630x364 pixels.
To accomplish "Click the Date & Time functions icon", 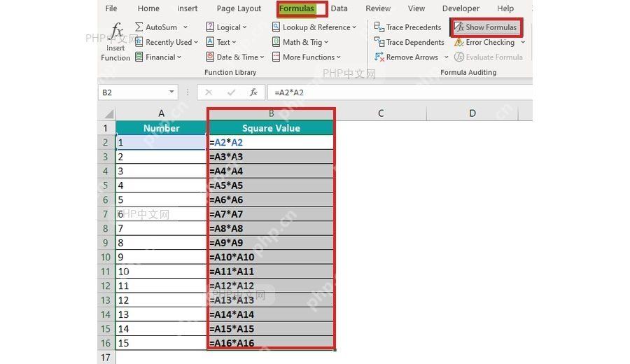I will pos(210,57).
